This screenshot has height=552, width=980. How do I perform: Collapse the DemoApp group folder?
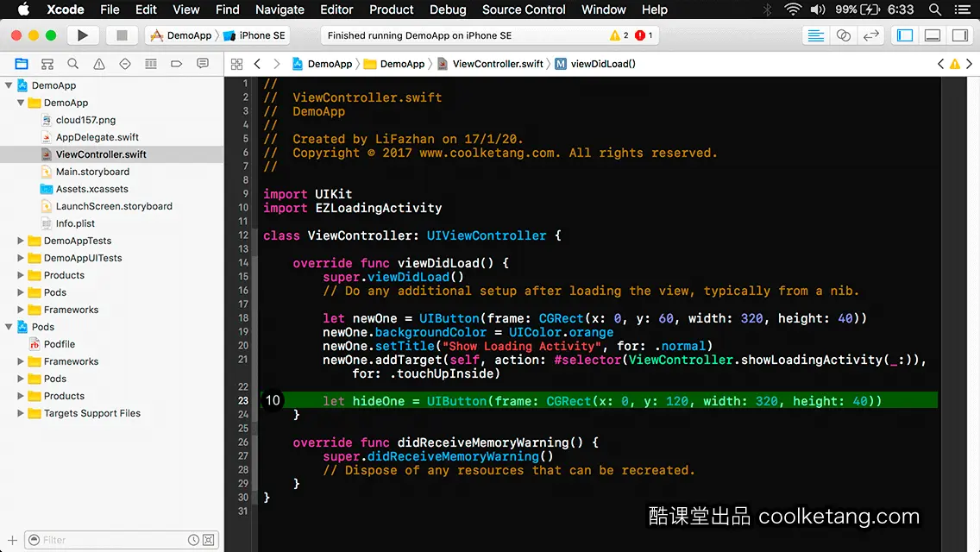(21, 103)
